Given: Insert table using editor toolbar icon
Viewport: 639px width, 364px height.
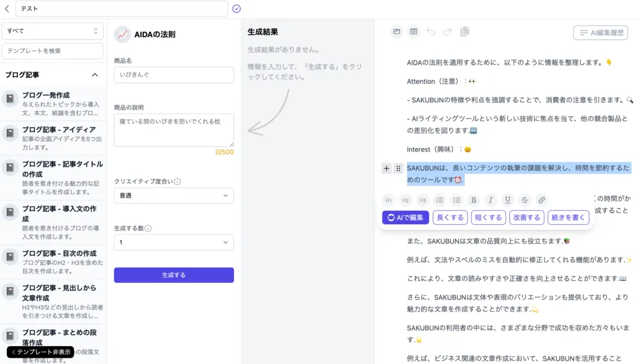Looking at the screenshot, I should pos(413,32).
